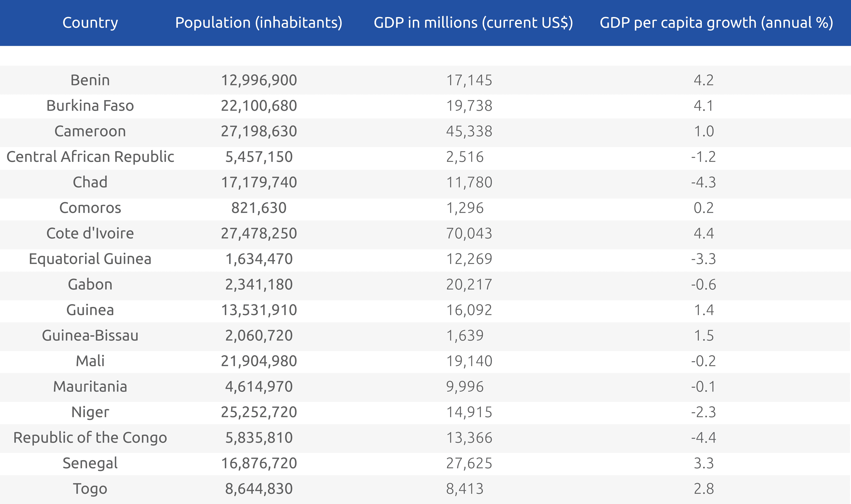
Task: Click Guinea's population value 13,531,910
Action: (x=259, y=310)
